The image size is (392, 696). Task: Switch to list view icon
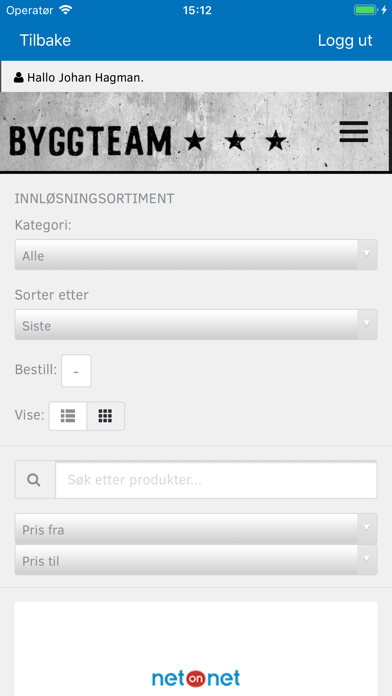tap(68, 416)
